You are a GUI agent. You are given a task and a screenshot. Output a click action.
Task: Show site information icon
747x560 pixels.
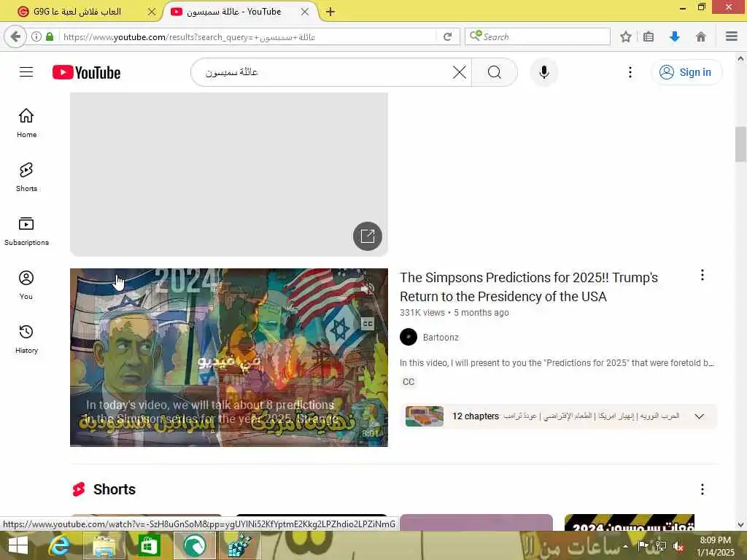[x=36, y=36]
